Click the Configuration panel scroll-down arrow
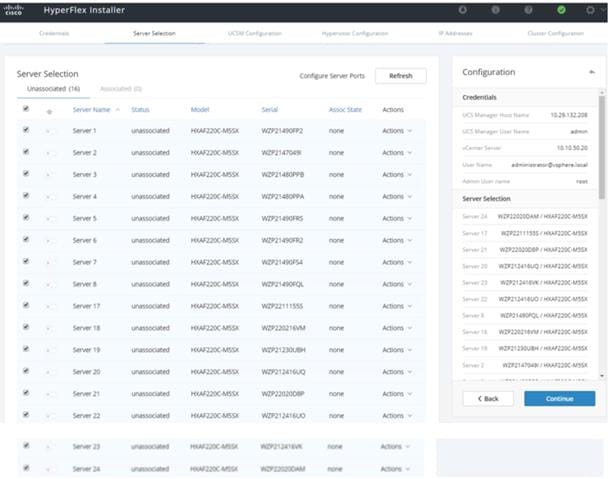This screenshot has width=610, height=479. tap(602, 376)
